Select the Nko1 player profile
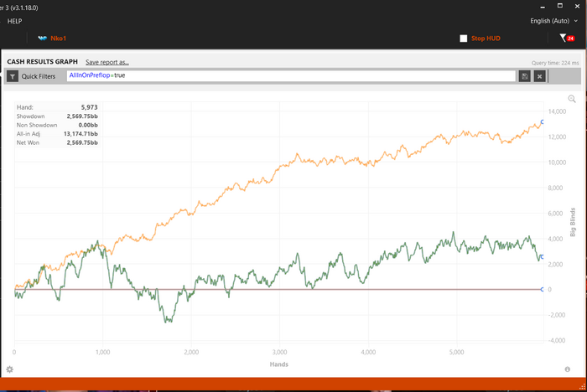 point(58,39)
